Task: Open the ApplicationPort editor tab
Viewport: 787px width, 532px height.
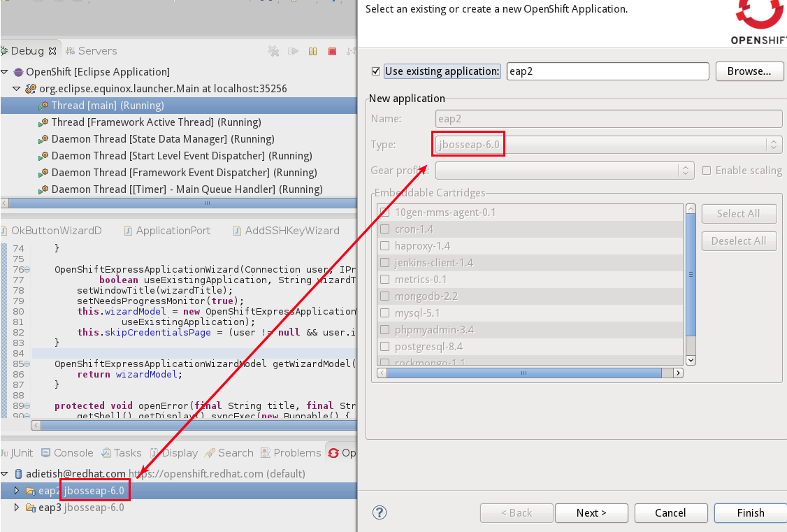Action: click(x=168, y=231)
